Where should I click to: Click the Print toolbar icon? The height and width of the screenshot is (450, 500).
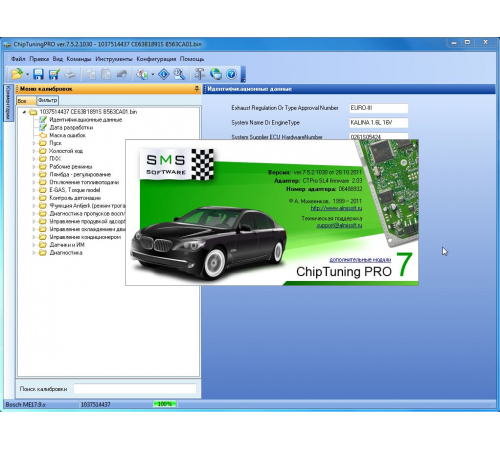pos(70,74)
